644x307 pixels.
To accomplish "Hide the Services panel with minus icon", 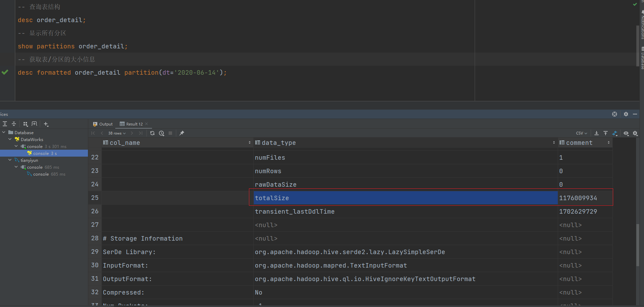I will 635,114.
